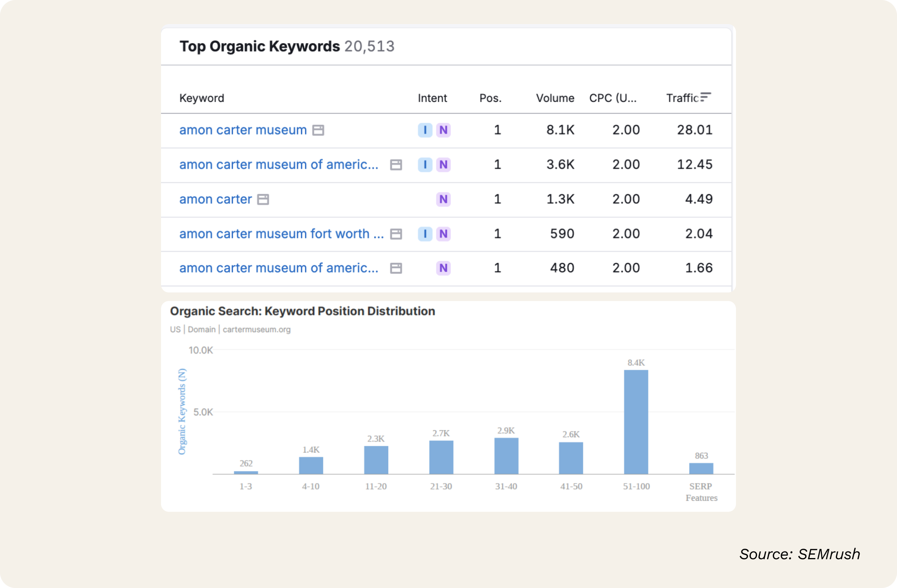
Task: Click the 31-40 position bar
Action: 506,456
